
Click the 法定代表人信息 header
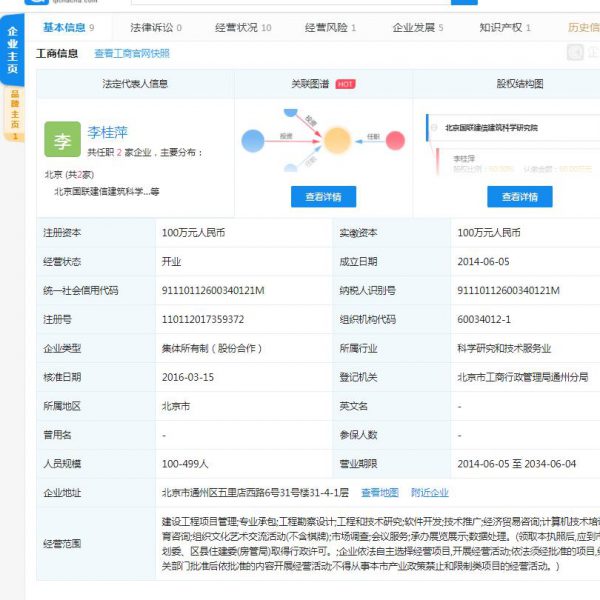[x=135, y=84]
